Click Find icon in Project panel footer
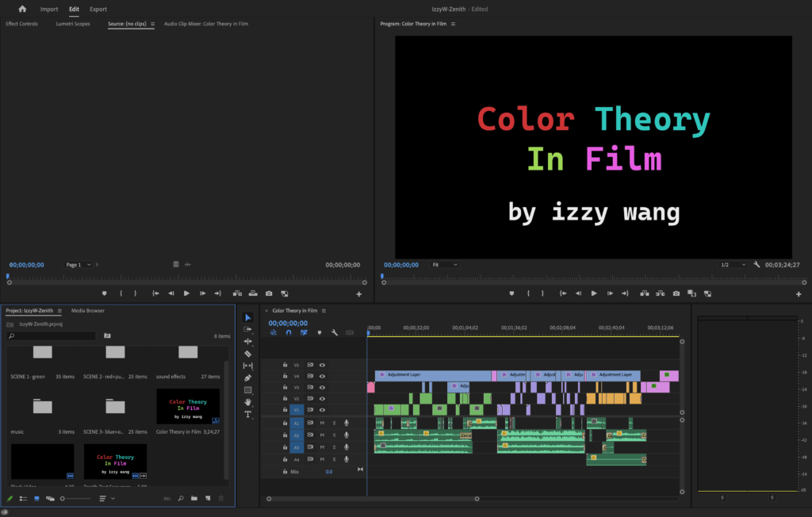 click(x=181, y=498)
